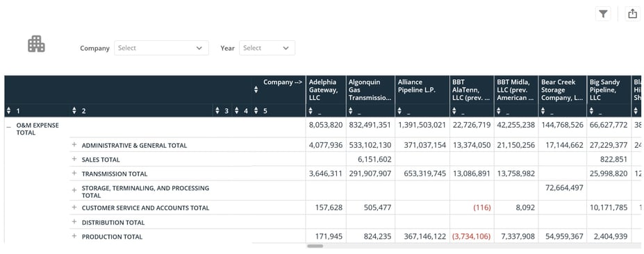The image size is (644, 254).
Task: Expand the TRANSMISSION TOTAL row
Action: (x=74, y=173)
